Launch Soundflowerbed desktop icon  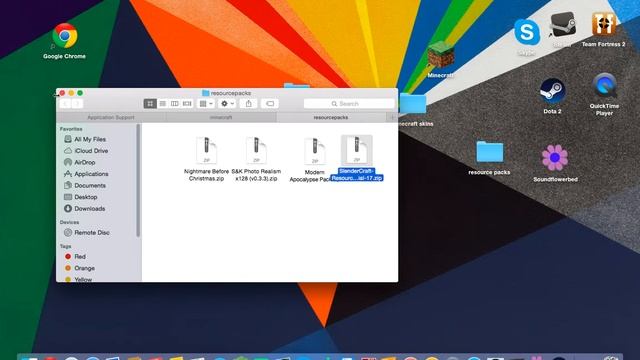tap(555, 158)
